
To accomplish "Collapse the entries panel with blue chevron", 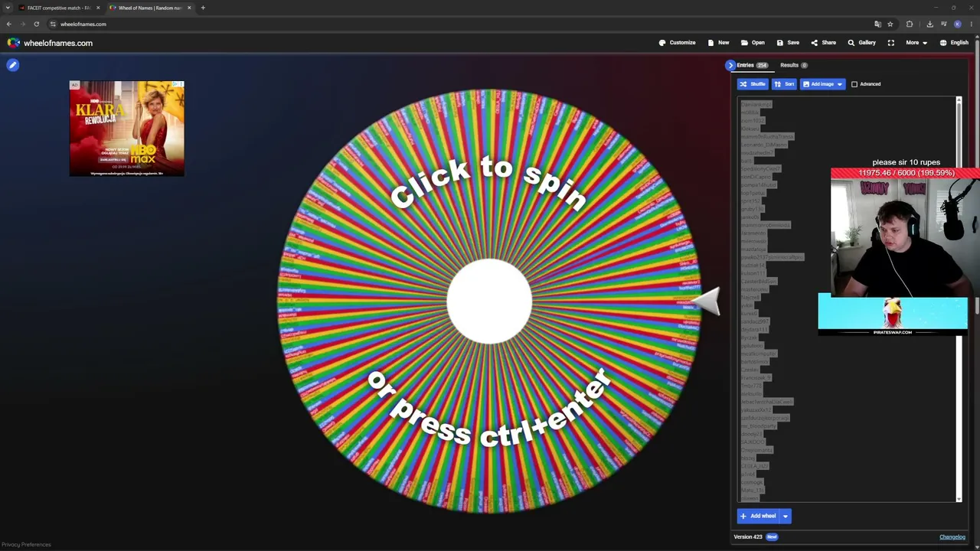I will [x=730, y=65].
